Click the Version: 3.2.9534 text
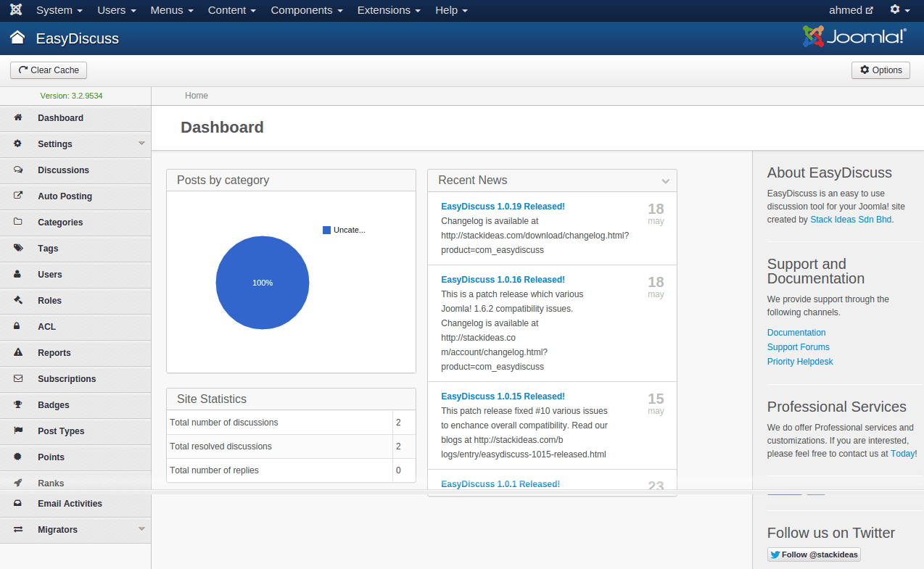Screen dimensions: 924x569 pos(71,96)
